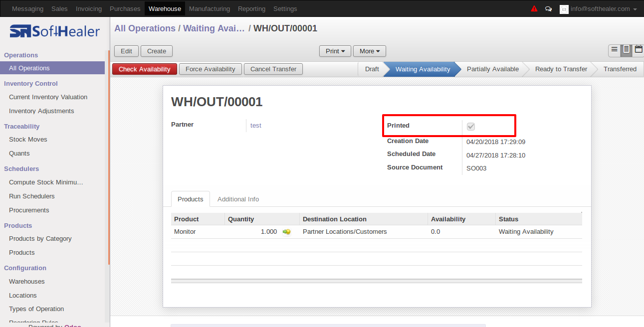Click the Waiting Availability status stage
Viewport: 644px width, 327px height.
[x=423, y=69]
